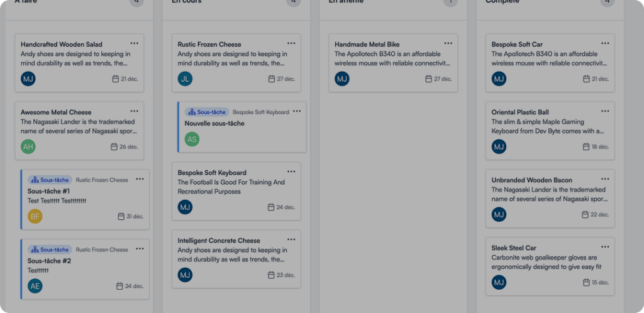Click the Sous-tâche badge on Nouvelle sous-tâche card
Viewport: 644px width, 313px height.
click(x=207, y=112)
